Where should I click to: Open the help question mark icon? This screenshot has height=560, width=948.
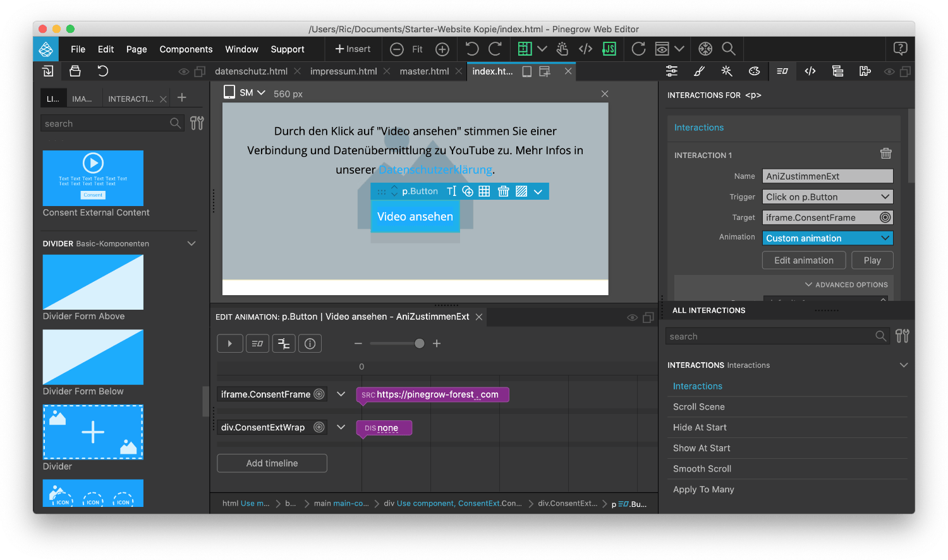(901, 49)
